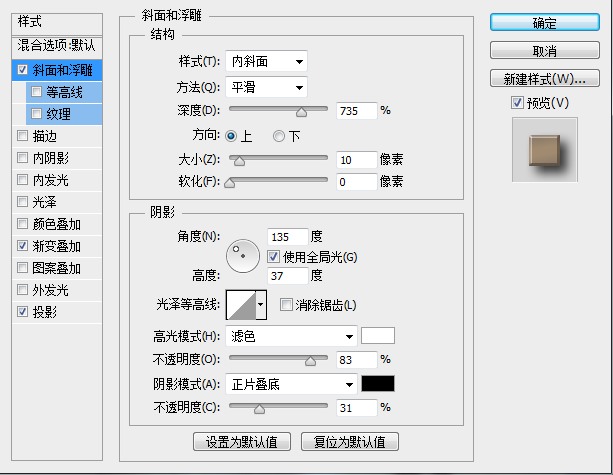Click the angle and altitude dial
The height and width of the screenshot is (475, 613).
tap(243, 256)
